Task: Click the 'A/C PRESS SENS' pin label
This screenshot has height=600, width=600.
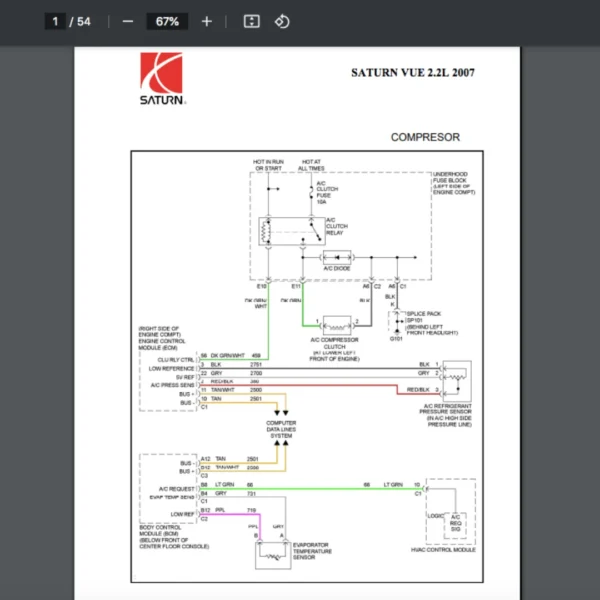Action: tap(173, 385)
